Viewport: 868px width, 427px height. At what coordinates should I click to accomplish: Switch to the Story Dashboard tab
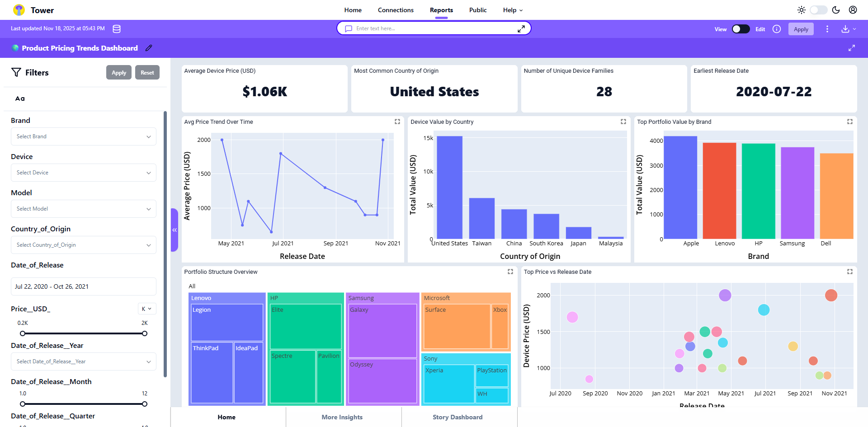(x=458, y=417)
